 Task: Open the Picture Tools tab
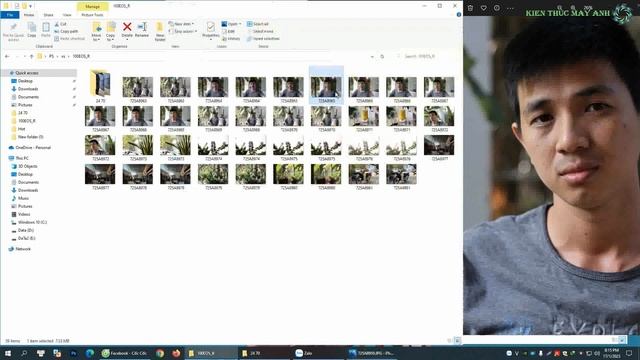pyautogui.click(x=92, y=15)
